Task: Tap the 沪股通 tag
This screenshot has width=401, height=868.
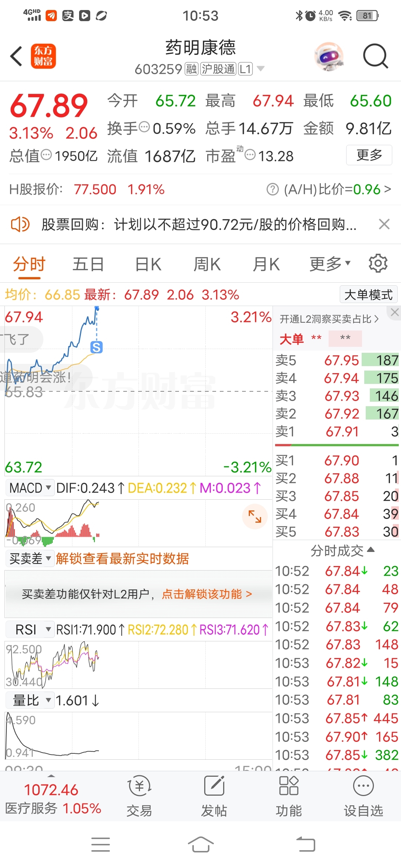Action: 218,69
